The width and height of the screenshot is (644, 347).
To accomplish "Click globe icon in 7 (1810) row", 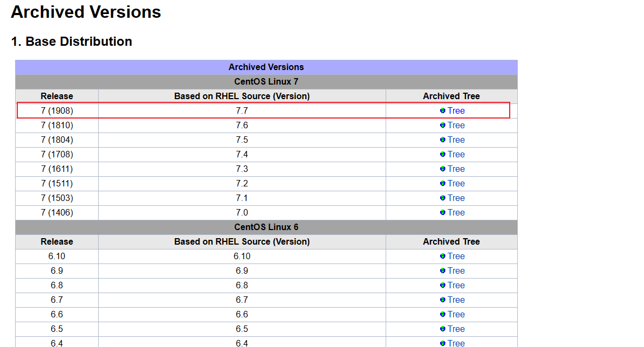I will point(442,125).
